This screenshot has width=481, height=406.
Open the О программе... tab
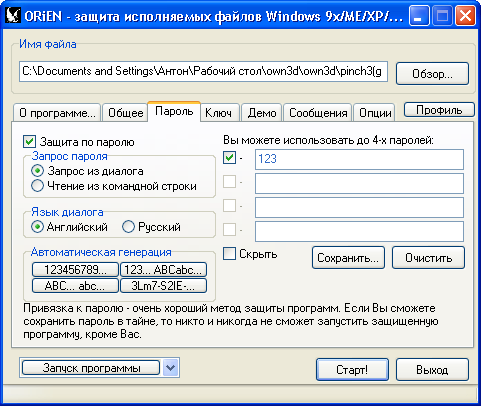click(57, 113)
